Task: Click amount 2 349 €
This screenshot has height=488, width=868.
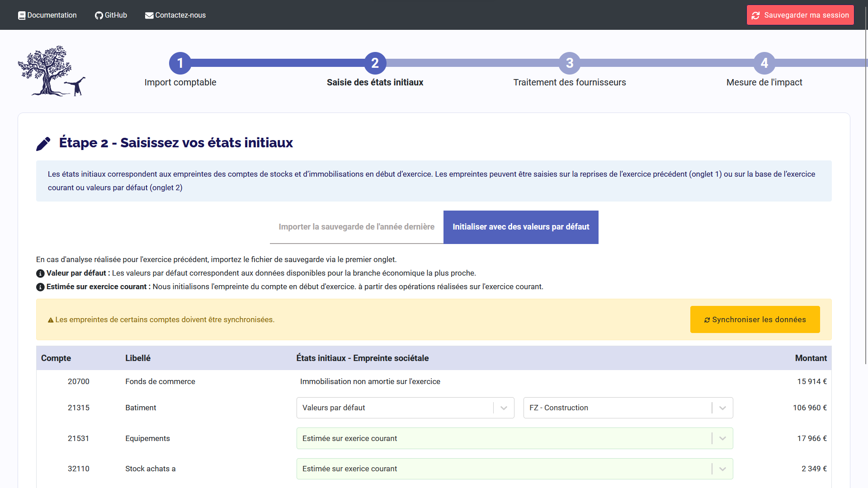Action: coord(814,469)
